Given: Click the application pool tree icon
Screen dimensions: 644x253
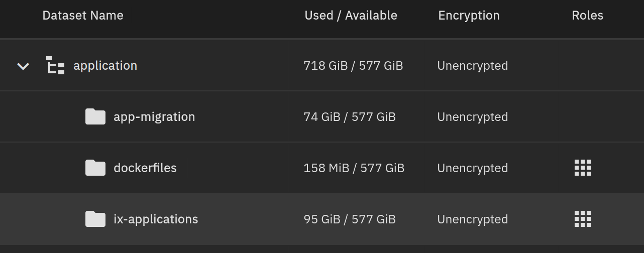Looking at the screenshot, I should pyautogui.click(x=55, y=66).
